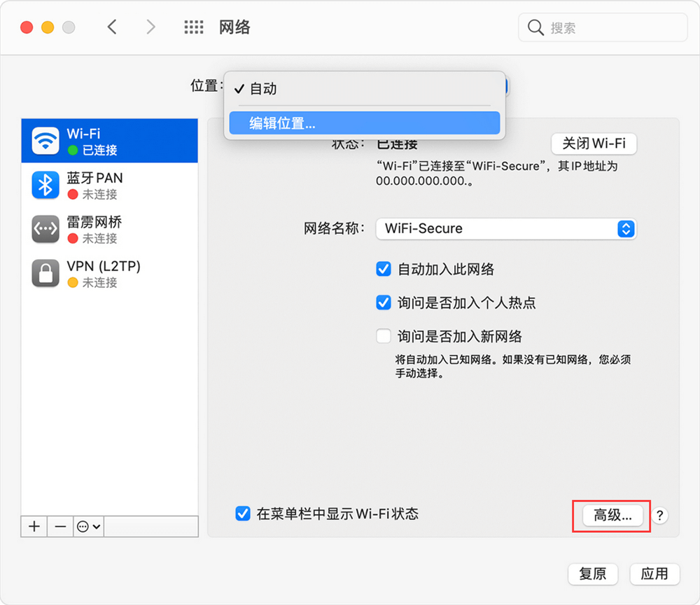Add a new network service with plus icon

pyautogui.click(x=33, y=526)
